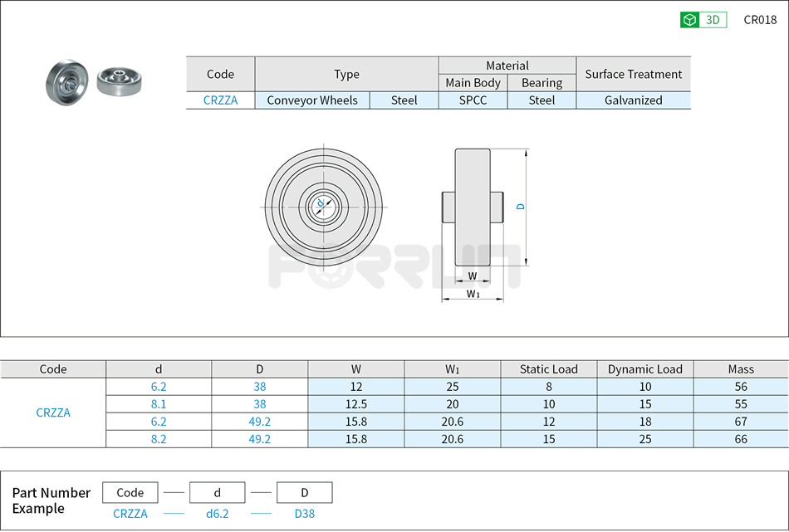This screenshot has width=789, height=532.
Task: Click CRZZA under the part number Code box
Action: (130, 514)
